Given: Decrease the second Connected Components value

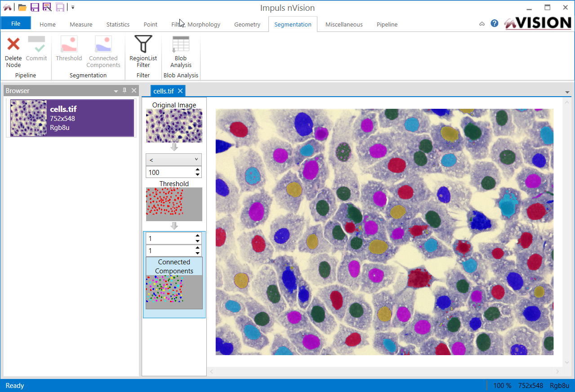Looking at the screenshot, I should click(198, 254).
